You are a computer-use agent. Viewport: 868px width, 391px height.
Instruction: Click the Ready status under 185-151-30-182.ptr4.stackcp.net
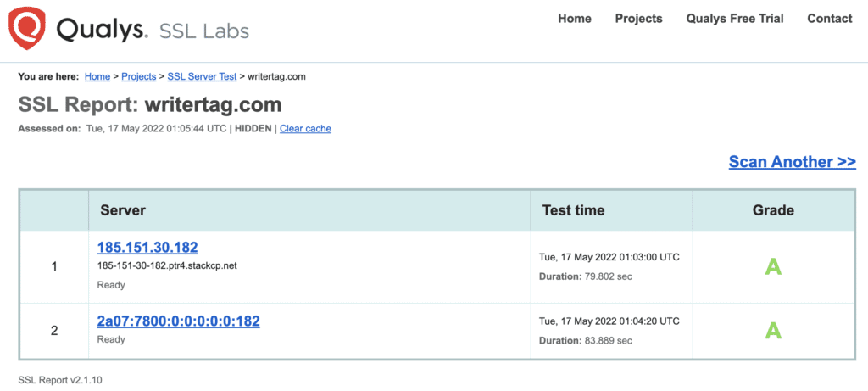(111, 285)
